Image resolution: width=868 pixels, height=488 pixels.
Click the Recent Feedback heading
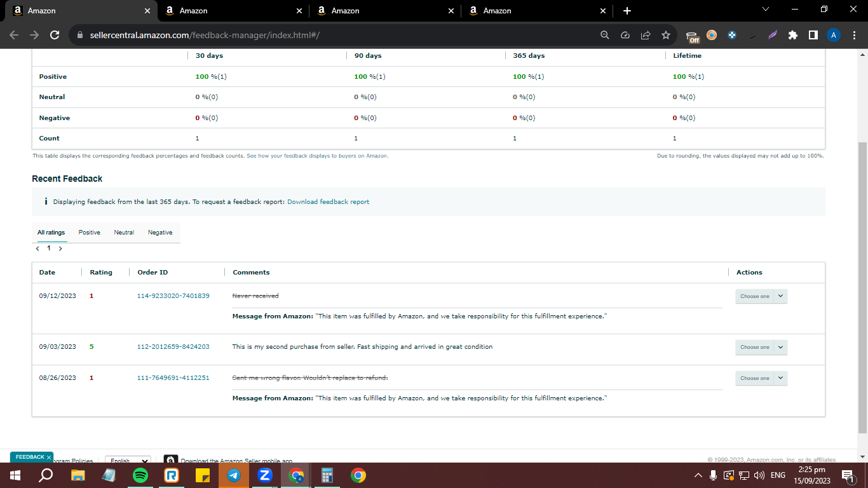pos(67,179)
